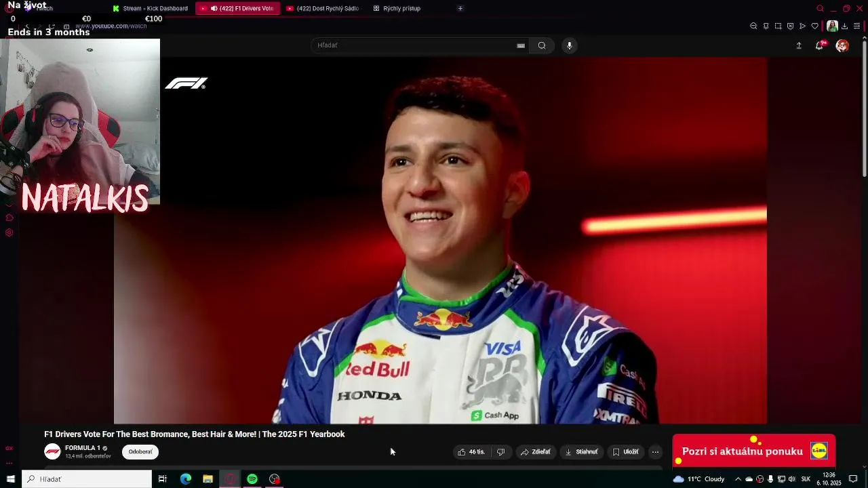Open the Windows Start menu
This screenshot has width=868, height=488.
pos(10,479)
